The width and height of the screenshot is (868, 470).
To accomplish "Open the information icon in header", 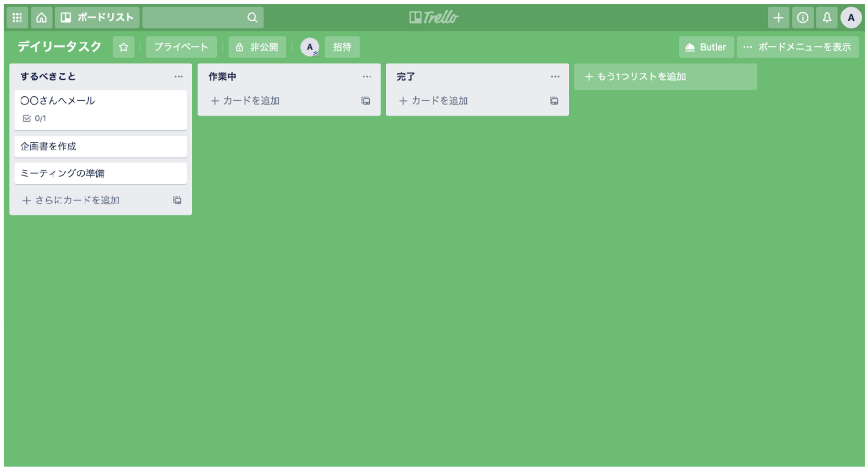I will (x=803, y=18).
